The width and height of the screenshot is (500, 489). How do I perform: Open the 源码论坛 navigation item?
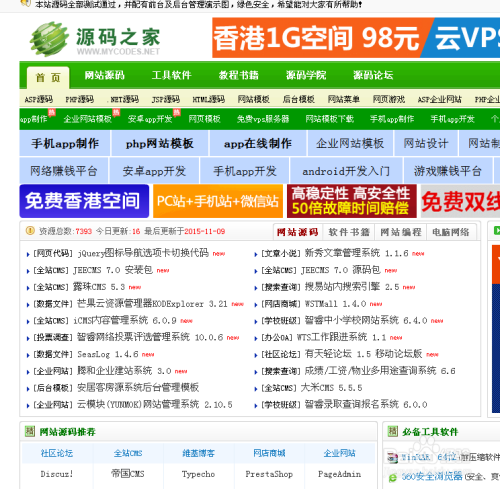tap(373, 75)
